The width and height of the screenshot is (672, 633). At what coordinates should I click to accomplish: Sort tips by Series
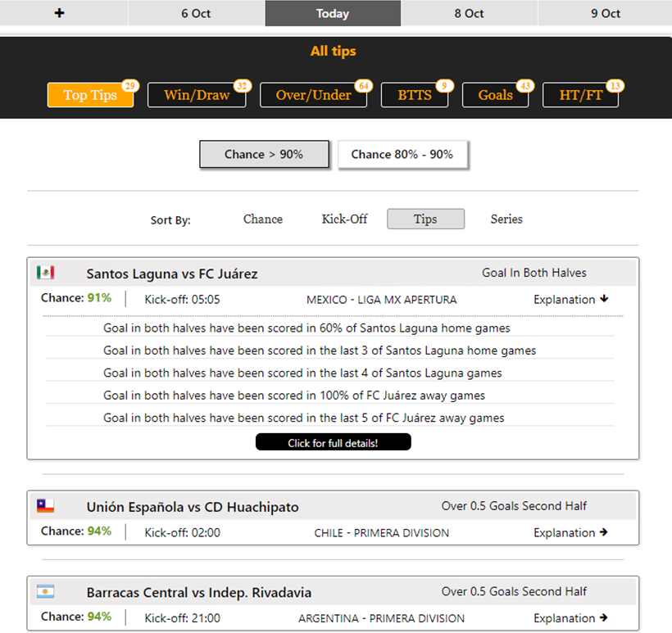click(506, 219)
